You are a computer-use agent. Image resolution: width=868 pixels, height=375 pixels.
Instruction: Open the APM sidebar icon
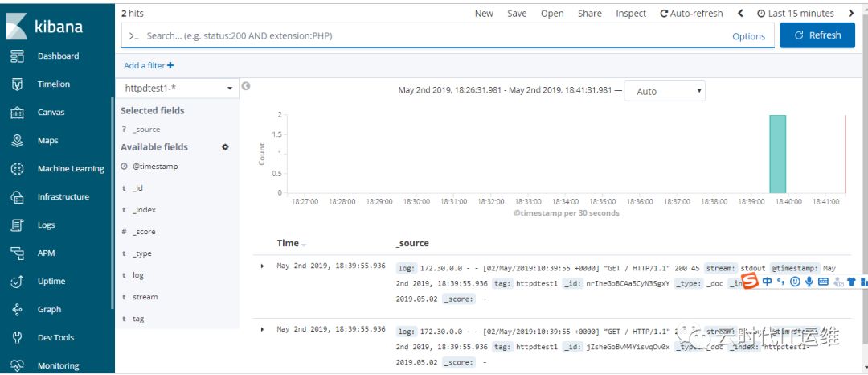[17, 253]
